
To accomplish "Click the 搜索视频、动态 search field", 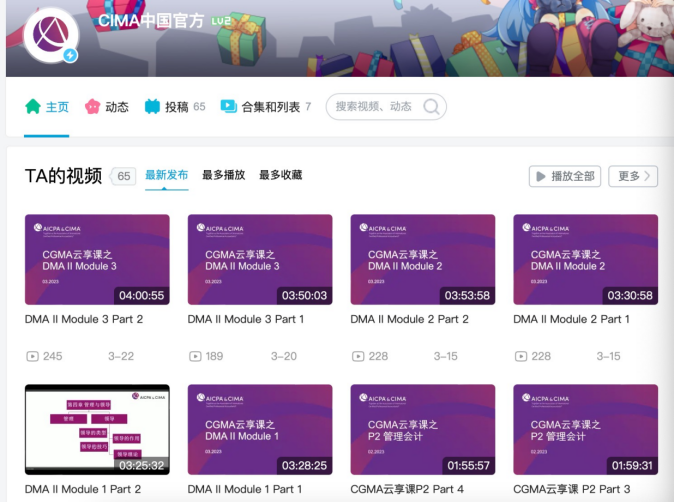I will click(375, 107).
